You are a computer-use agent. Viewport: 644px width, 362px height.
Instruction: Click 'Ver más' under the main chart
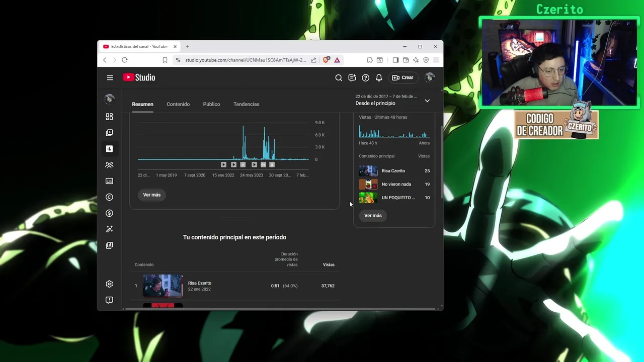(x=151, y=195)
